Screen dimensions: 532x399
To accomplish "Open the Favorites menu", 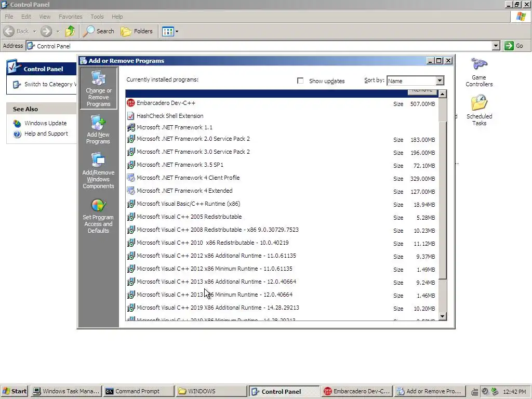I will (70, 17).
